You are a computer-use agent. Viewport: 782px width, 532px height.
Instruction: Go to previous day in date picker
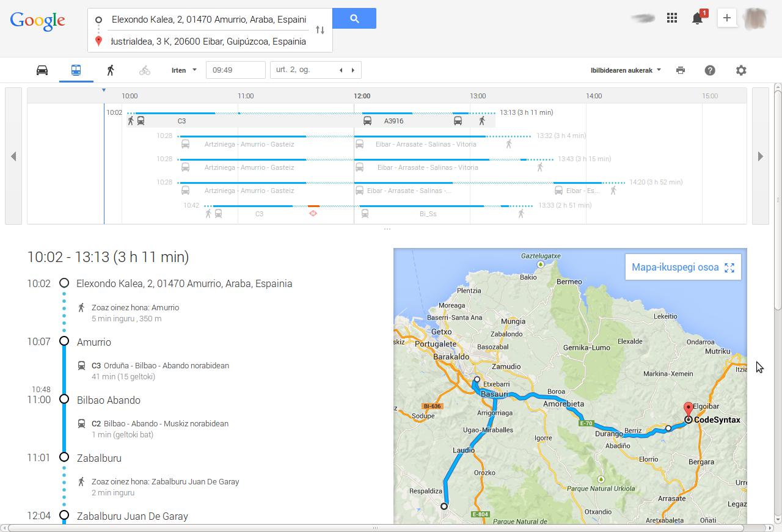[x=341, y=70]
